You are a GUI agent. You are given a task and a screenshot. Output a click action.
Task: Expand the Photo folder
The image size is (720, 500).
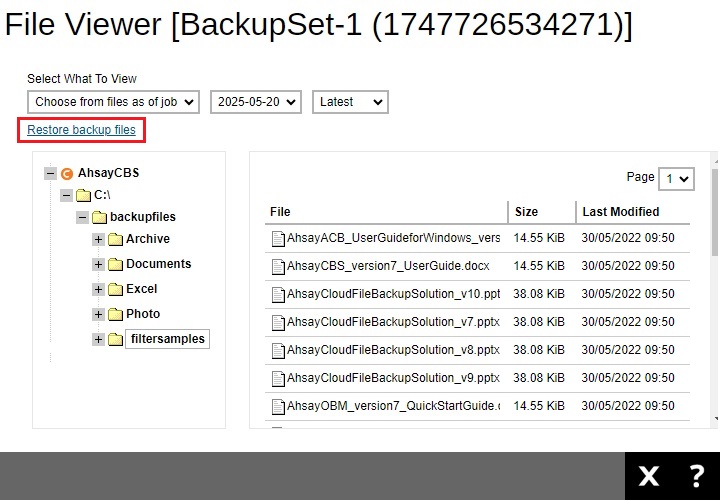pyautogui.click(x=98, y=315)
